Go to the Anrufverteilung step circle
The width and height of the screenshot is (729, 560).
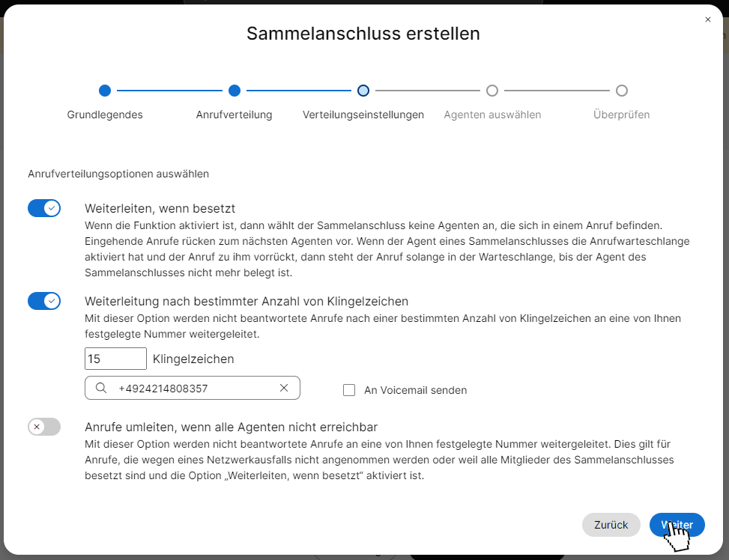tap(235, 91)
